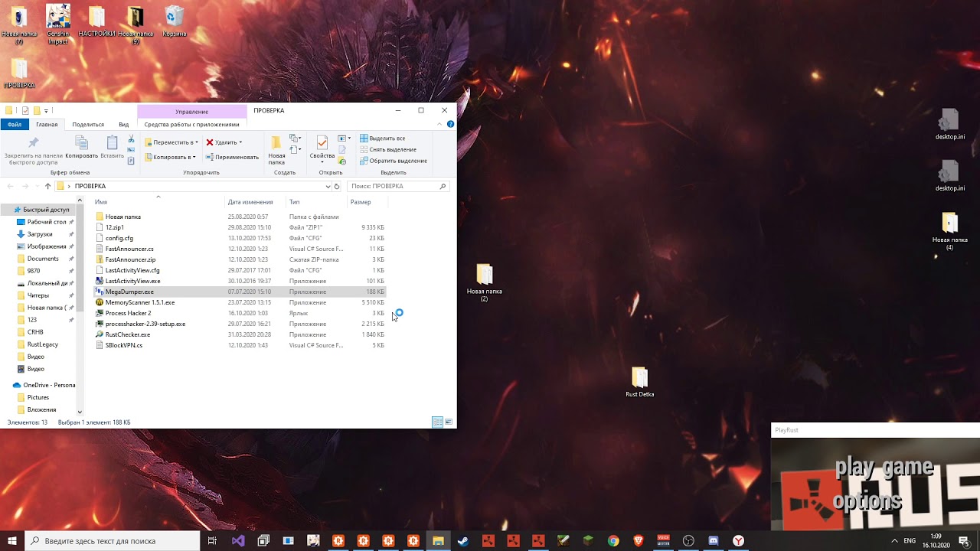
Task: Click play game in PlayRust window
Action: 884,467
